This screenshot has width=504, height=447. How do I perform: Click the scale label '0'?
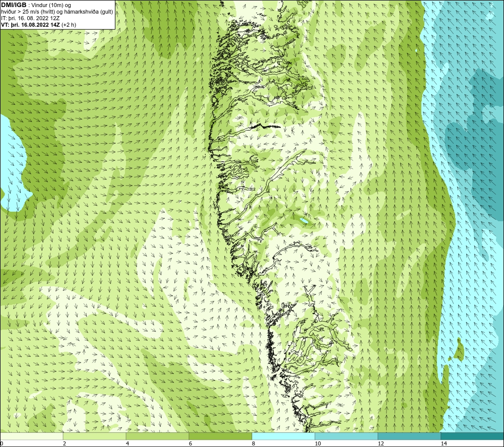2,443
